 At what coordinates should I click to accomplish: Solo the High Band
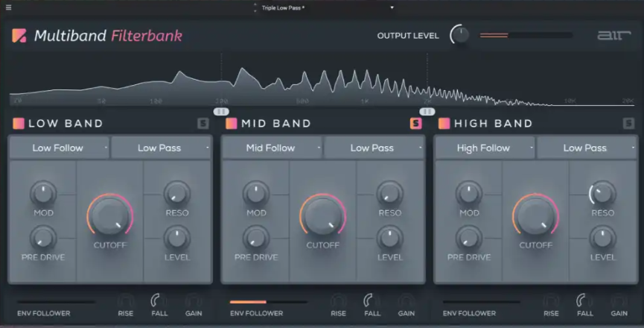tap(628, 123)
